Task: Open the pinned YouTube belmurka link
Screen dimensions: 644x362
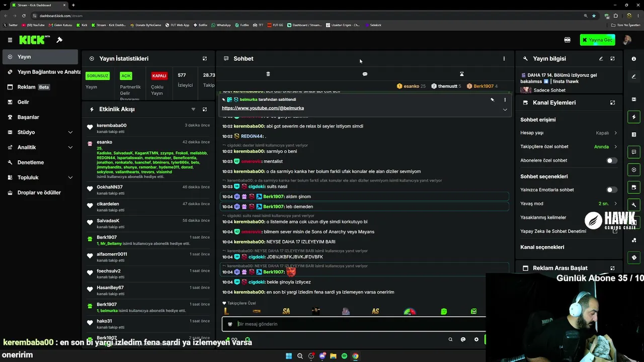Action: [263, 108]
